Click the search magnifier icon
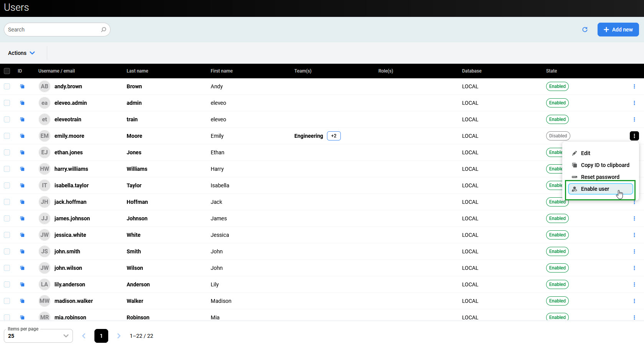Image resolution: width=644 pixels, height=347 pixels. click(x=103, y=30)
